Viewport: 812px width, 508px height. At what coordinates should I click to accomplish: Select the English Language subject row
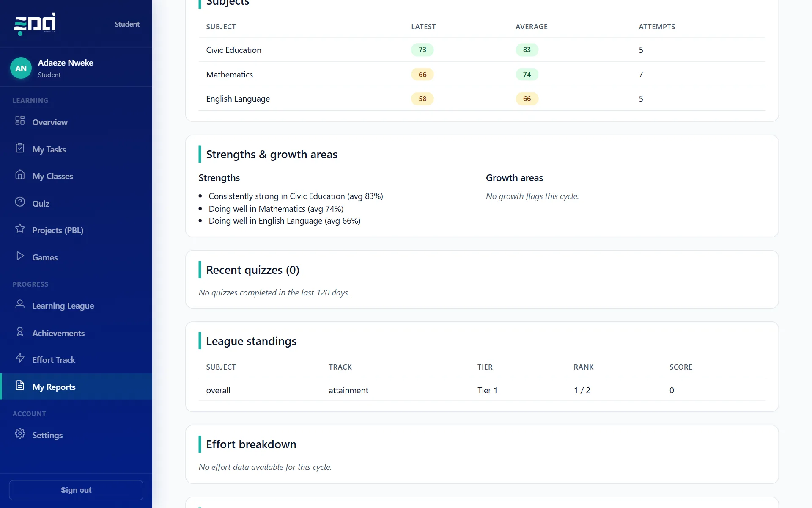coord(482,99)
